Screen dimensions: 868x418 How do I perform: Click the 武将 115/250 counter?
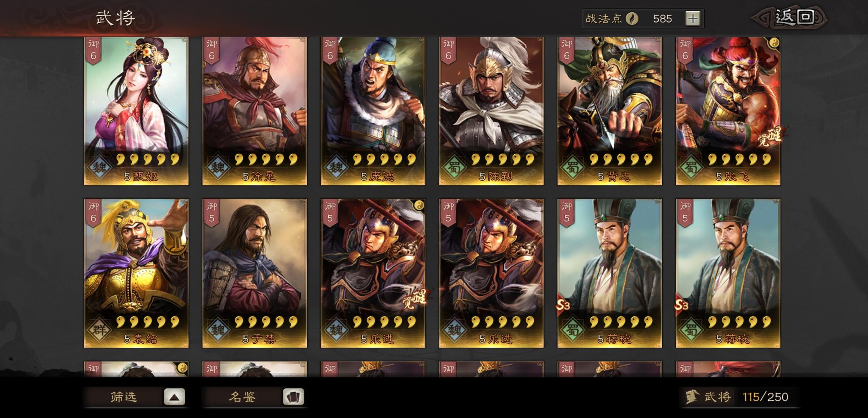click(x=739, y=397)
